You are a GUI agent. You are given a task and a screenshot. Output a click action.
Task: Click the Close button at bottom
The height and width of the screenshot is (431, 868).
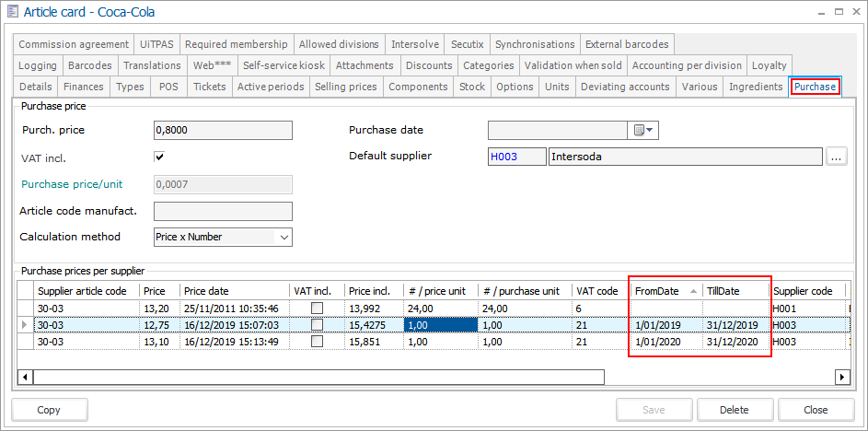coord(815,410)
